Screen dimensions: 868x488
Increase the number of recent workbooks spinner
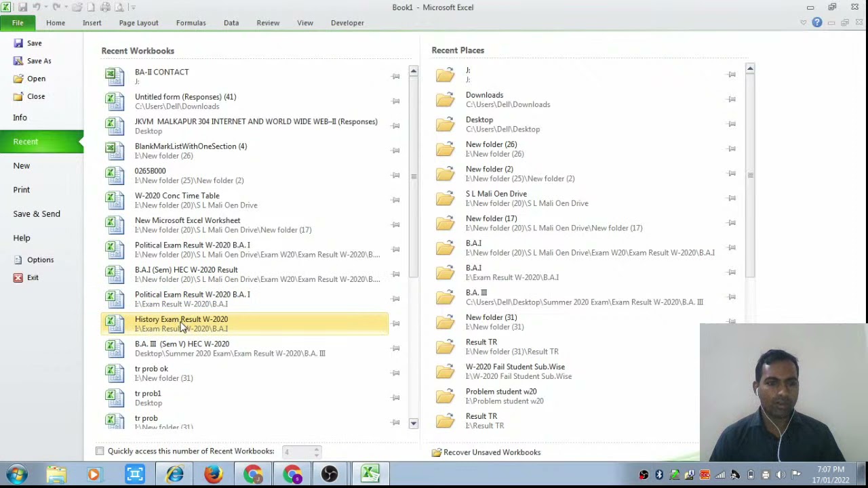[316, 449]
